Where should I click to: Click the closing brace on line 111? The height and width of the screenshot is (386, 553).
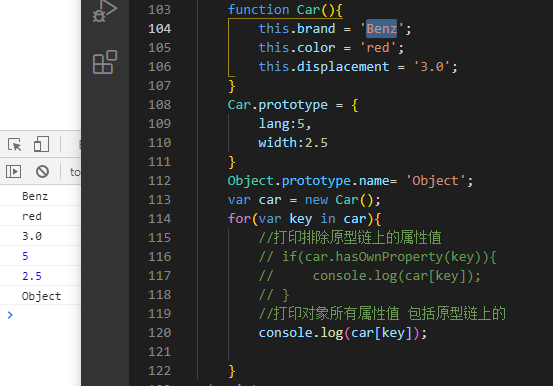pos(231,162)
